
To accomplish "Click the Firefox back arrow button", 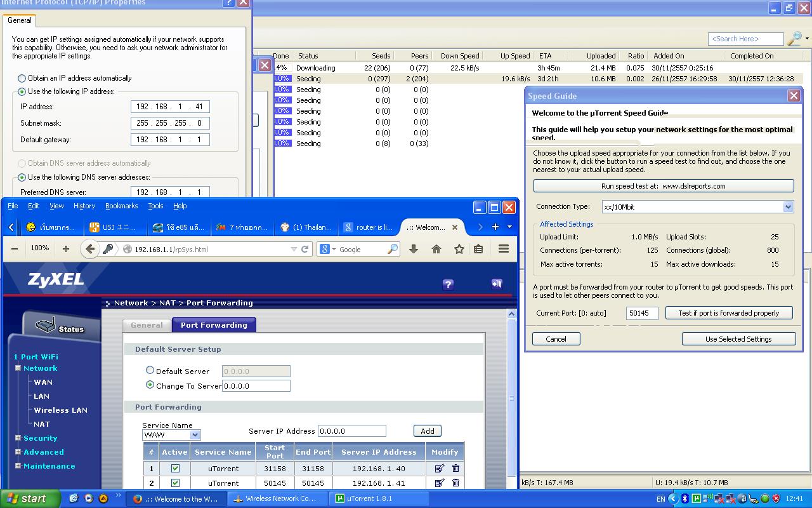I will pos(90,249).
